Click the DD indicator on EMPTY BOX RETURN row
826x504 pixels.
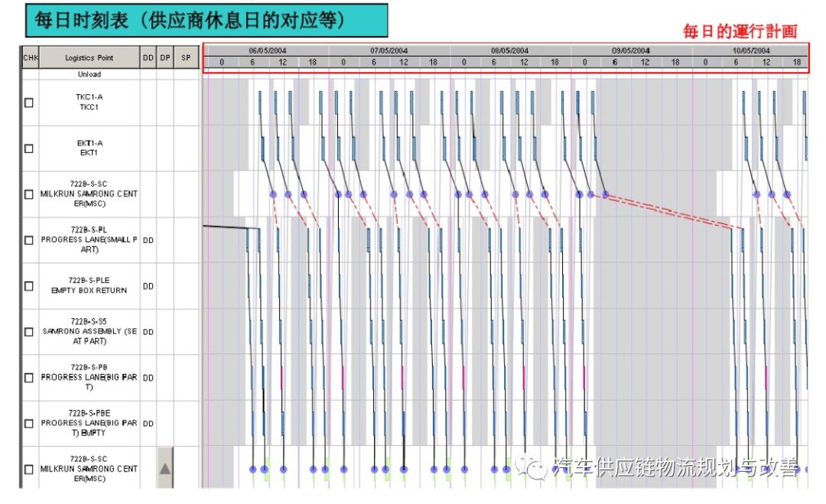coord(148,286)
